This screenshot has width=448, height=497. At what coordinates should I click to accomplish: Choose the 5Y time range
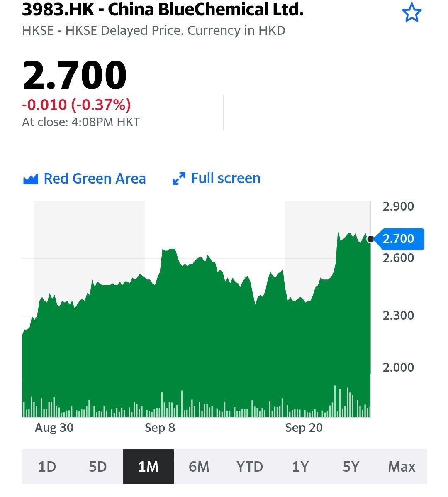click(351, 467)
